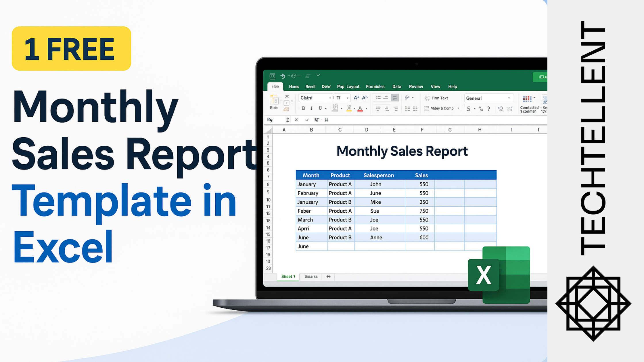Open the Review ribbon tab
Screen dimensions: 644x362
pyautogui.click(x=416, y=86)
